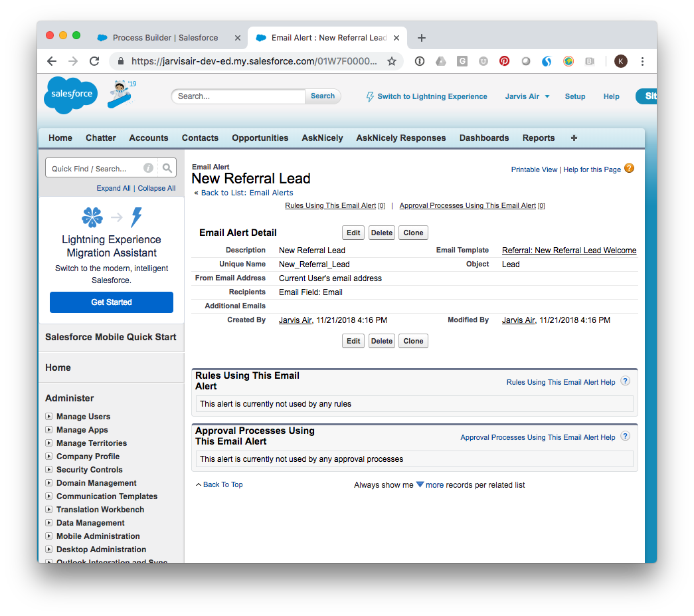Click Approval Processes help question icon
The image size is (694, 616).
coord(625,436)
